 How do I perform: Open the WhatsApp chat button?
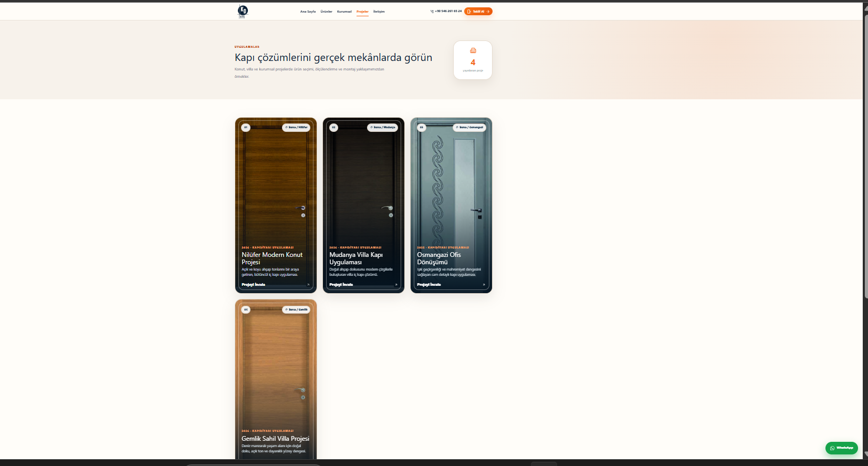coord(842,448)
